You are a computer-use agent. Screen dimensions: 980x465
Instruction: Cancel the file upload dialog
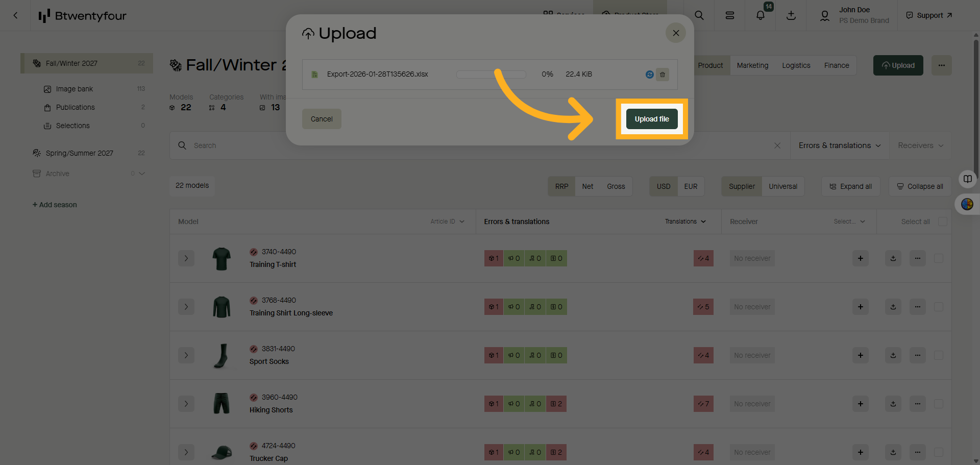(322, 118)
